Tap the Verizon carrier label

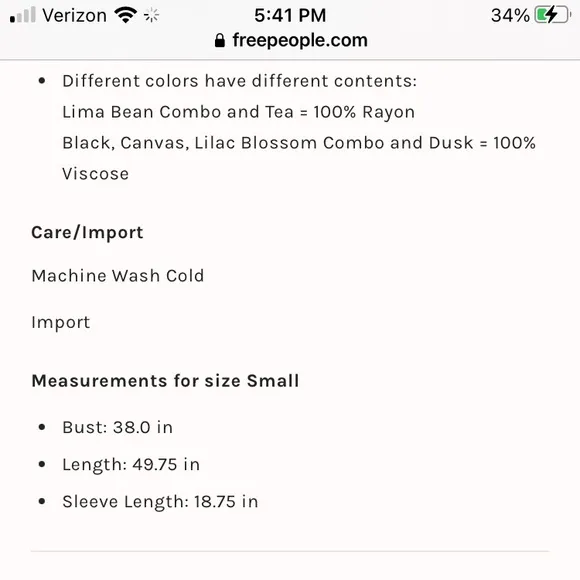74,16
